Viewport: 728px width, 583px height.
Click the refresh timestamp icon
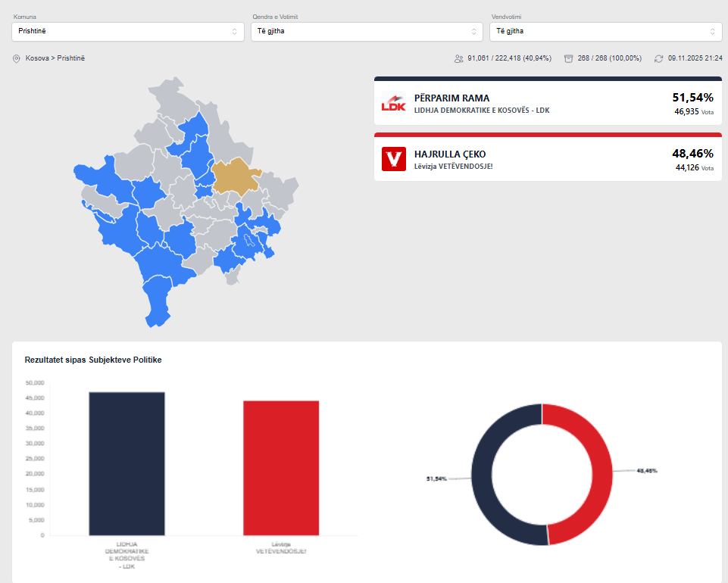click(x=658, y=58)
